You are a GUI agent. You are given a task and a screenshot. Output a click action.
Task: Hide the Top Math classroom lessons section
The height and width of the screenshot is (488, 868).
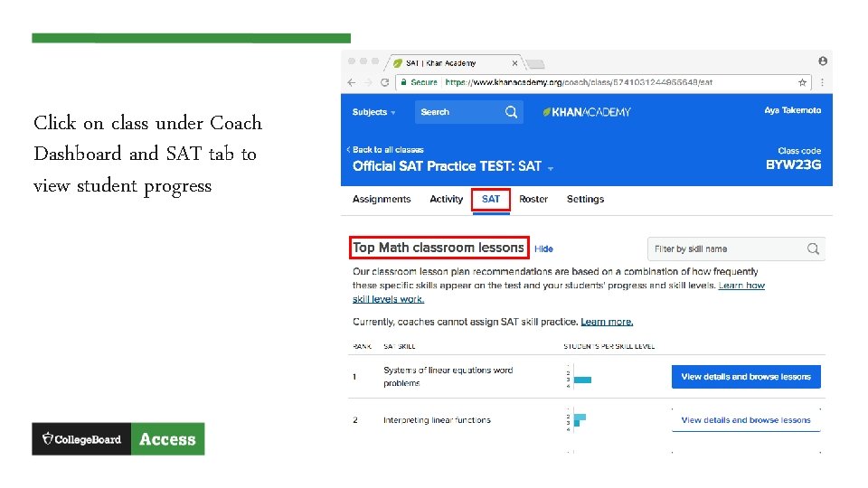(543, 249)
